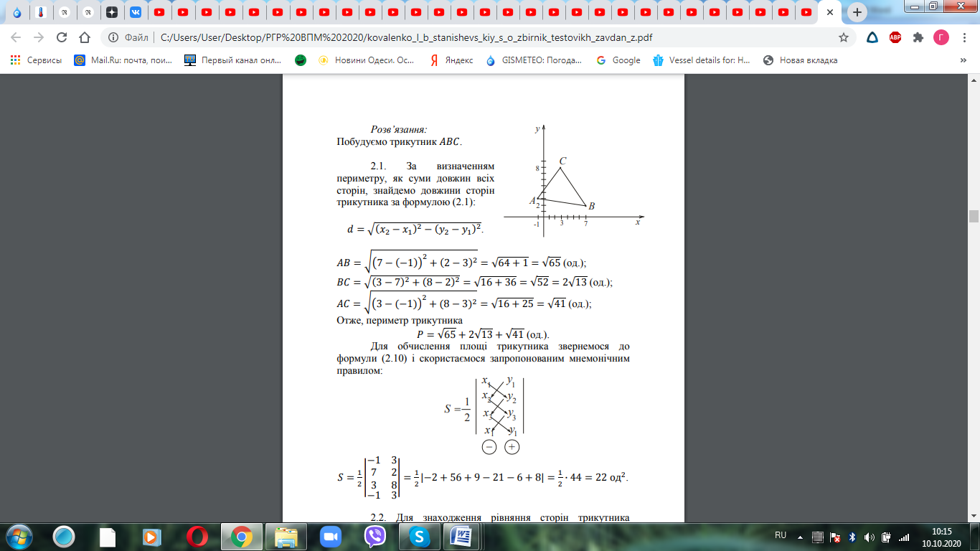
Task: Open Opera browser from the taskbar
Action: pos(197,535)
